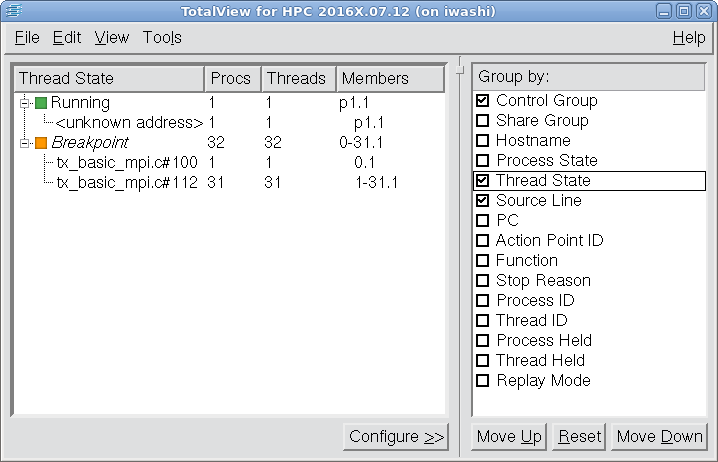Click the pane divider slider handle

click(x=459, y=69)
